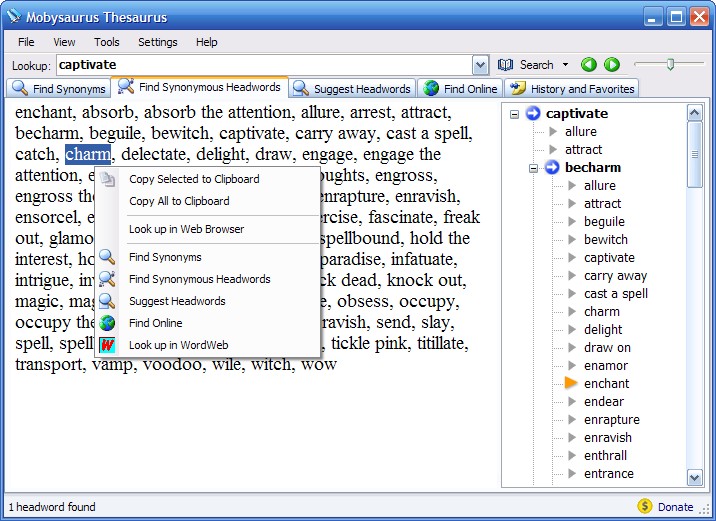
Task: Click icon beside Find Synonymous Headwords menu entry
Action: point(107,279)
